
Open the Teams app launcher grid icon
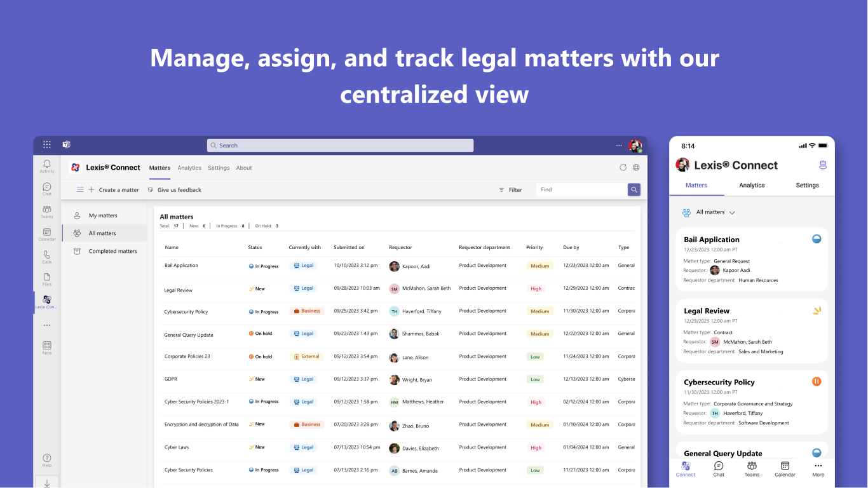point(47,145)
